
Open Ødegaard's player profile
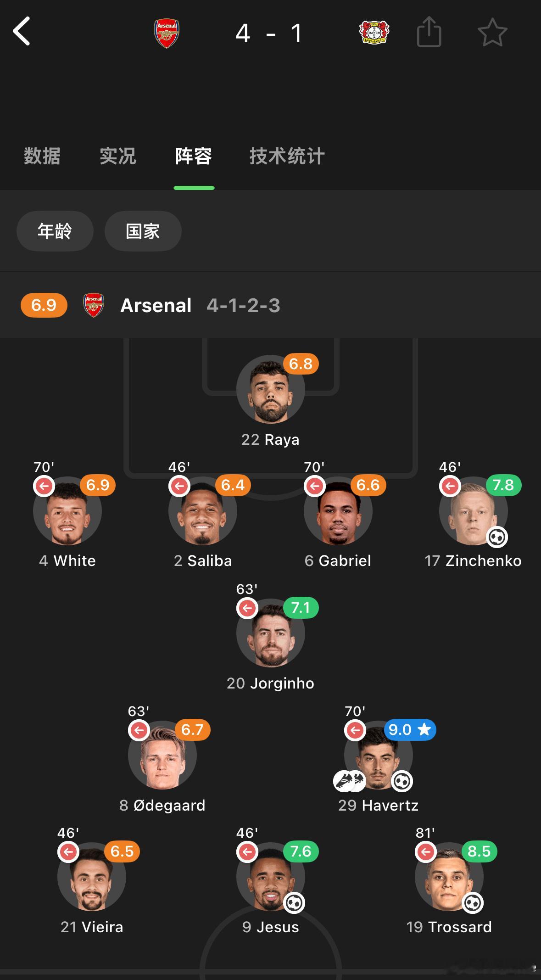tap(162, 755)
